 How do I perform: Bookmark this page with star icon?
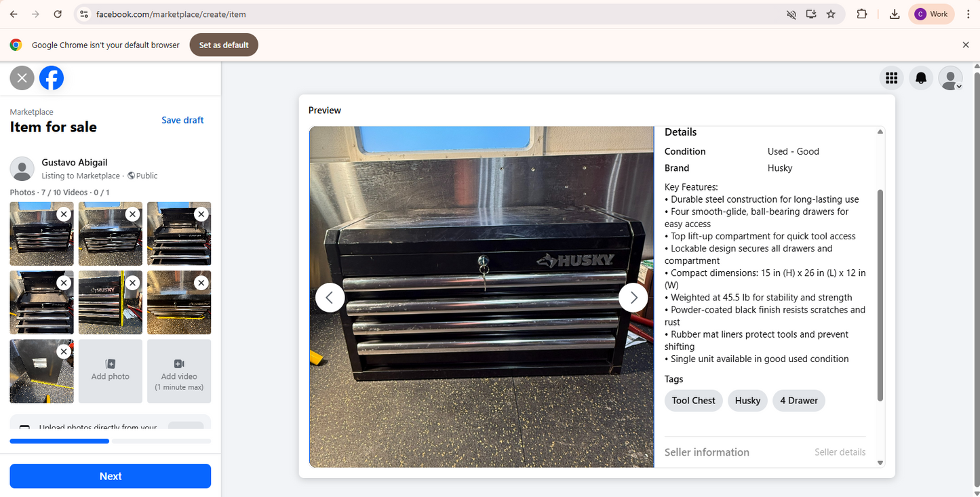click(x=831, y=14)
